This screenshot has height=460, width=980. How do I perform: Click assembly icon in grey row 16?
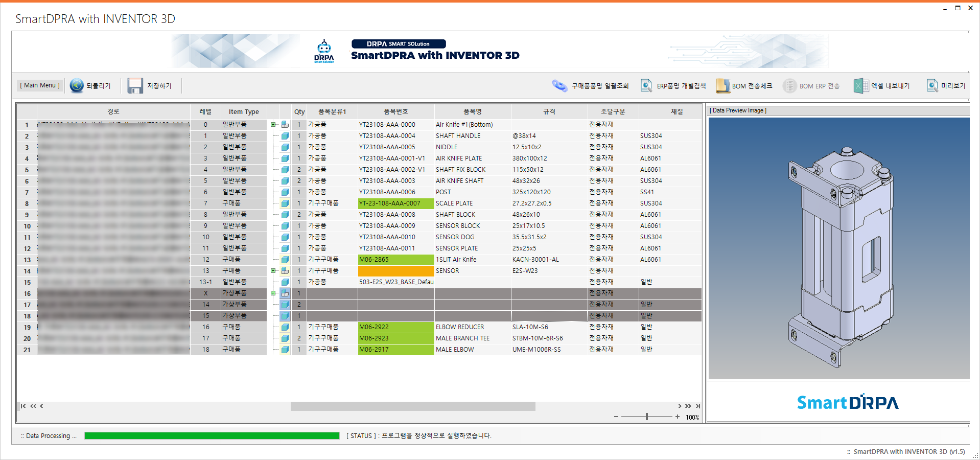tap(285, 293)
